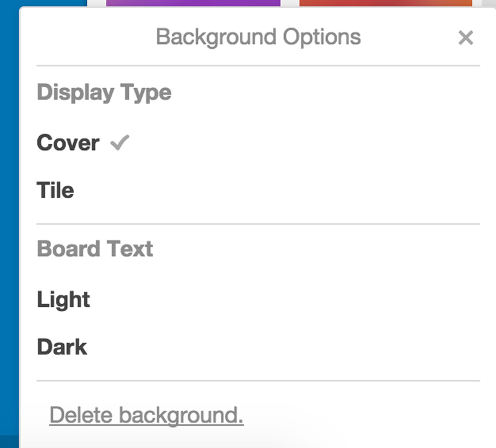Set board text to Light
Screen dimensions: 496x448
pyautogui.click(x=63, y=300)
